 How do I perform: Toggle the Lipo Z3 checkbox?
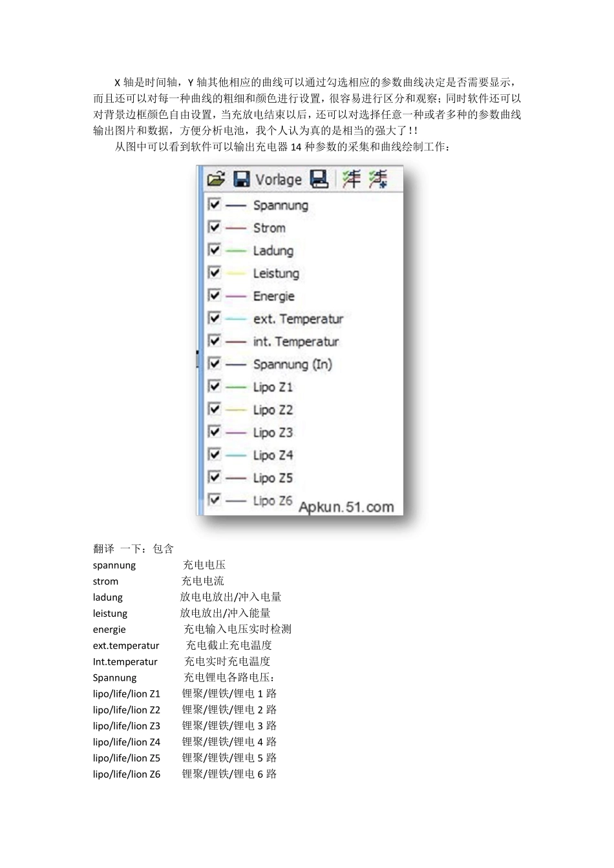[x=214, y=431]
